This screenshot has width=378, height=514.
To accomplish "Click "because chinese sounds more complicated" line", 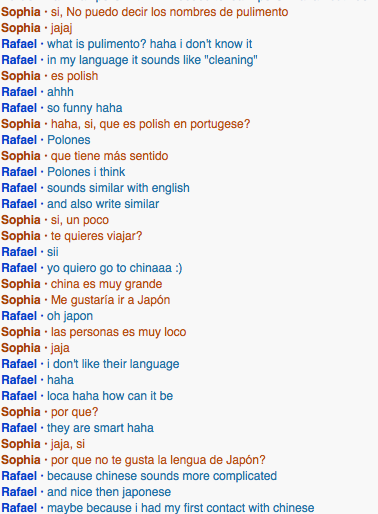I will click(x=162, y=476).
